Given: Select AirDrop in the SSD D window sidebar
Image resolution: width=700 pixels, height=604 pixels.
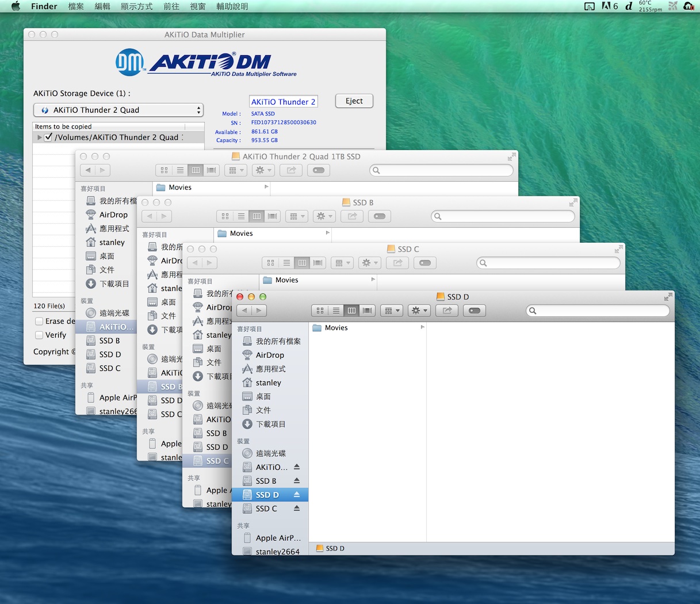Looking at the screenshot, I should click(x=270, y=355).
